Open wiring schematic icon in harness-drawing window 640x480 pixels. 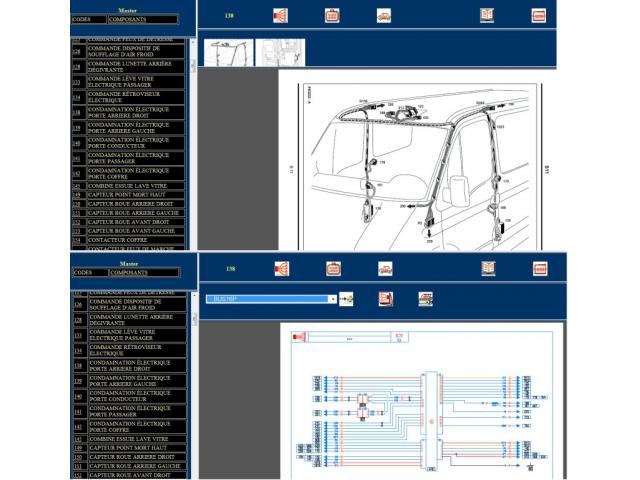coord(280,16)
